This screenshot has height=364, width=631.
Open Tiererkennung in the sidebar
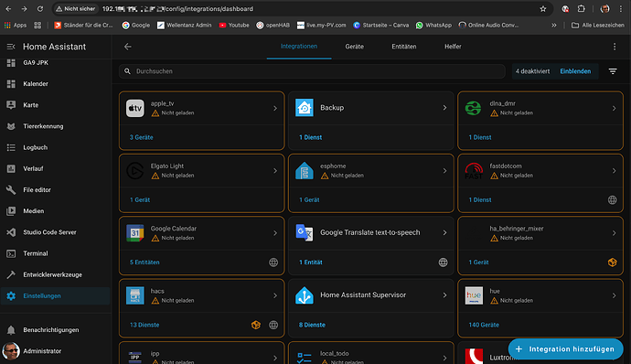[x=55, y=126]
